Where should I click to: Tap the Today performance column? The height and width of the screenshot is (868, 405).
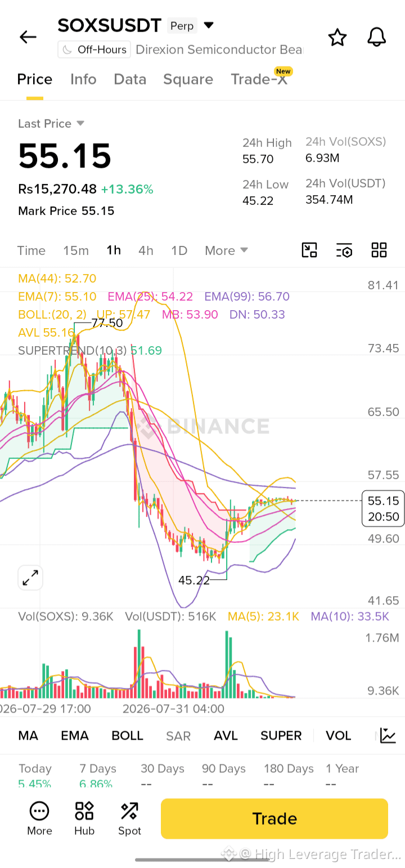pyautogui.click(x=35, y=776)
